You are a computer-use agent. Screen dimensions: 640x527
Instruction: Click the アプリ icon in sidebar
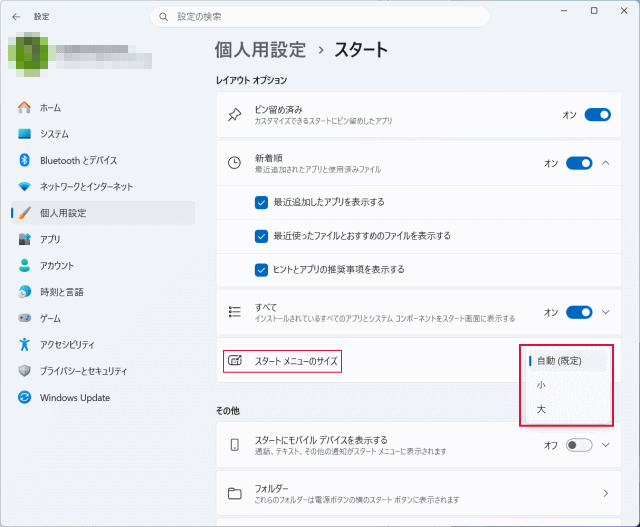(x=24, y=239)
